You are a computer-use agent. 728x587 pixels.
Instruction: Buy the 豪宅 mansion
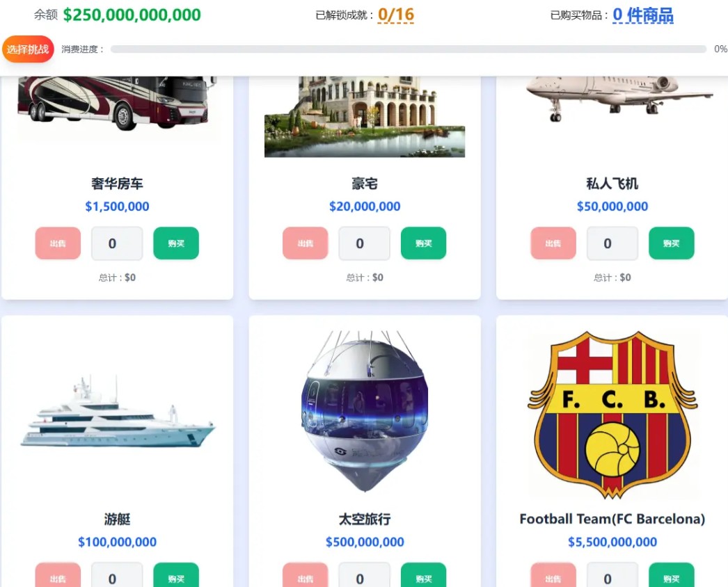[423, 243]
